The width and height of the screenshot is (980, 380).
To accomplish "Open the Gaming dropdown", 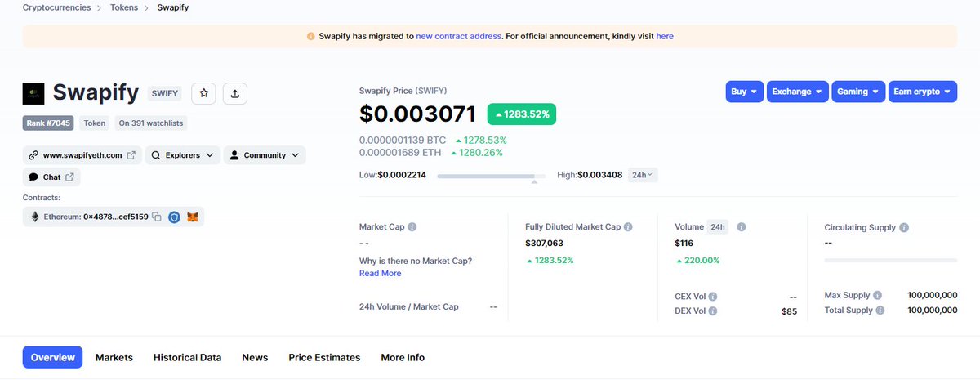I will pyautogui.click(x=858, y=92).
